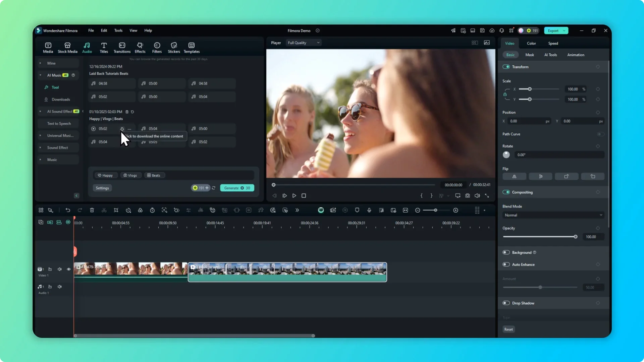Open the Stickers tab

point(174,48)
